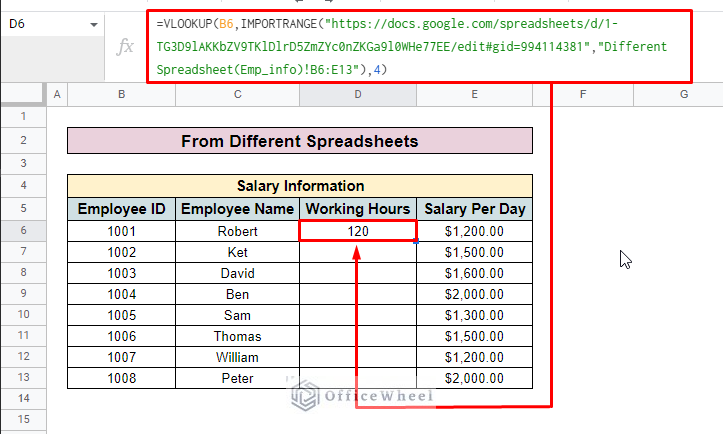This screenshot has height=434, width=723.
Task: Click the select-all corner box
Action: point(24,95)
